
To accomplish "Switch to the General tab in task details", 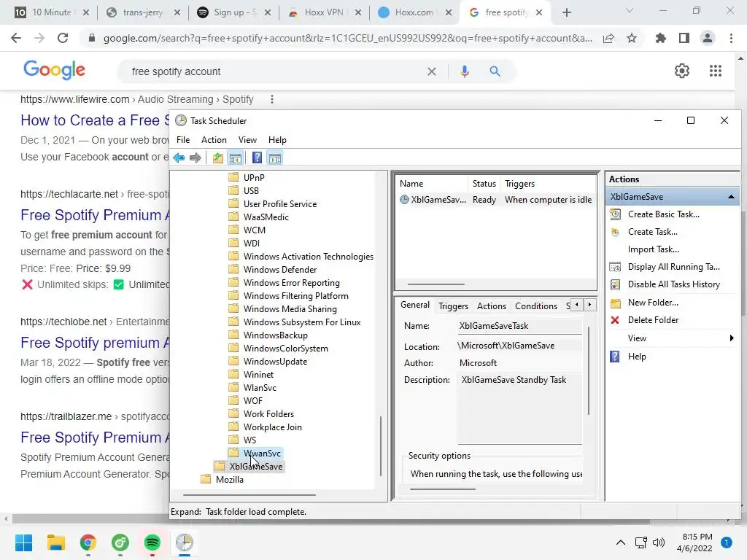I will click(414, 305).
